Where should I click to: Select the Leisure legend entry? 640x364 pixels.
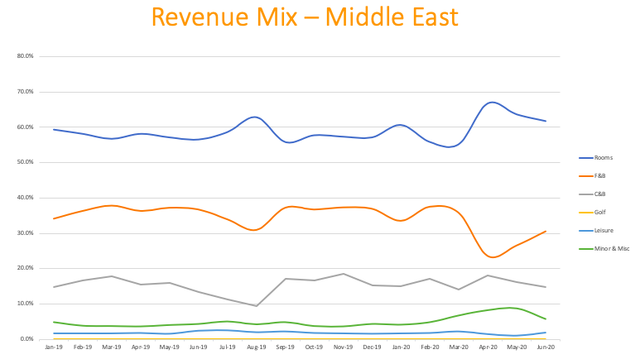point(596,231)
